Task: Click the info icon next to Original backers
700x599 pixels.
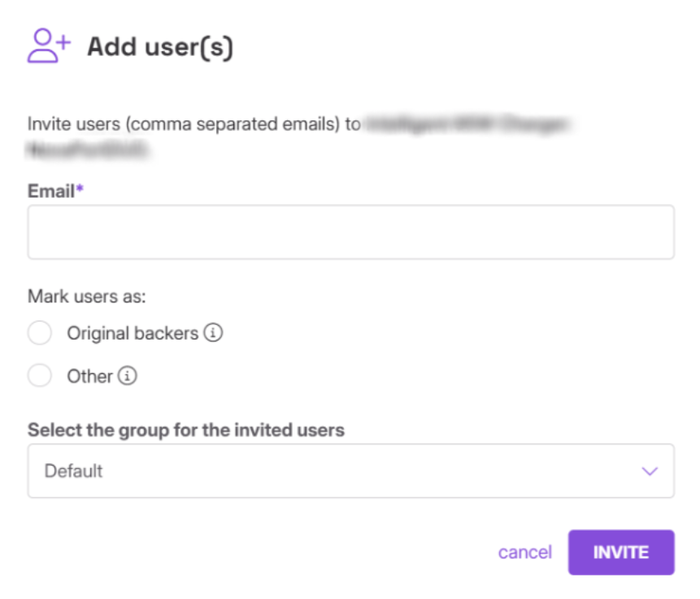Action: pyautogui.click(x=213, y=333)
